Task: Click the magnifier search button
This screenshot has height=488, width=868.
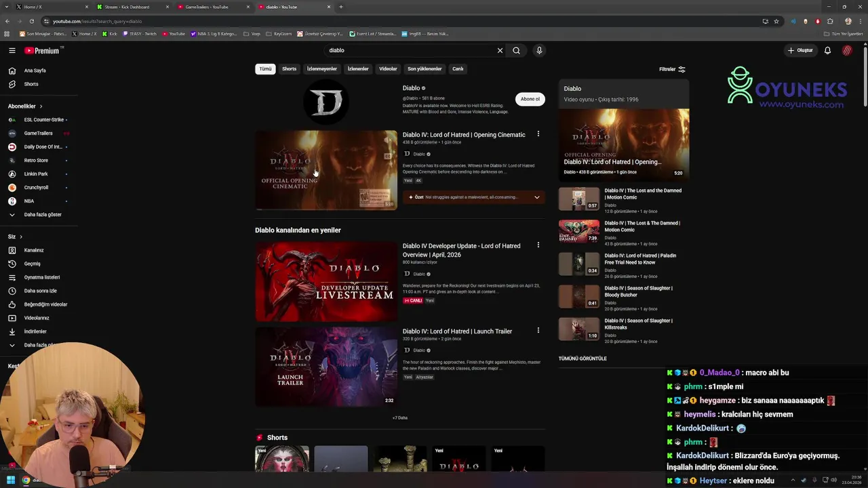Action: coord(516,50)
